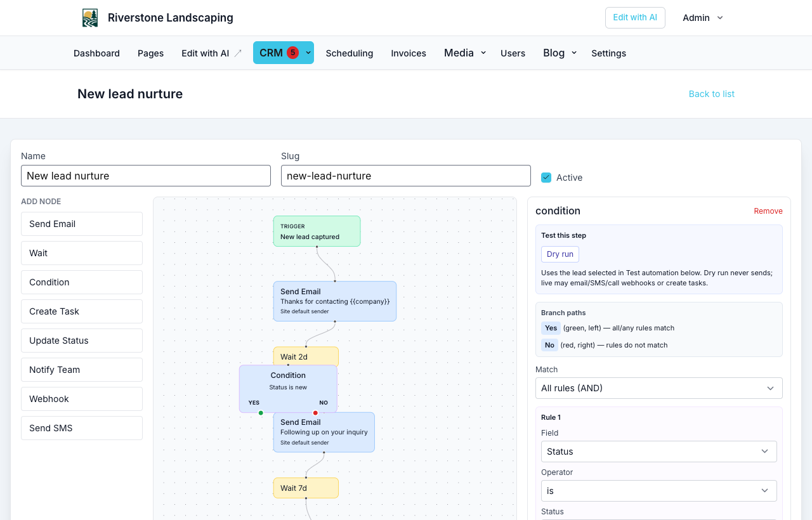
Task: Follow the Back to list link
Action: [x=712, y=94]
